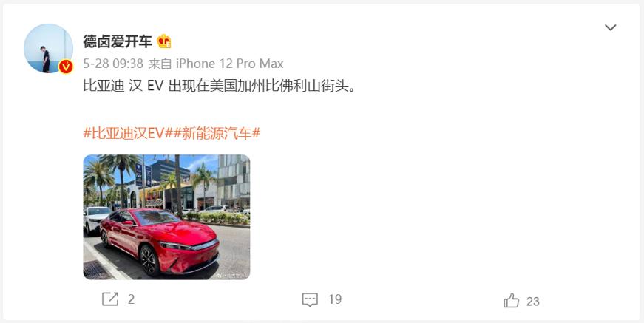This screenshot has height=323, width=644.
Task: Click the comment count 19
Action: coord(335,299)
